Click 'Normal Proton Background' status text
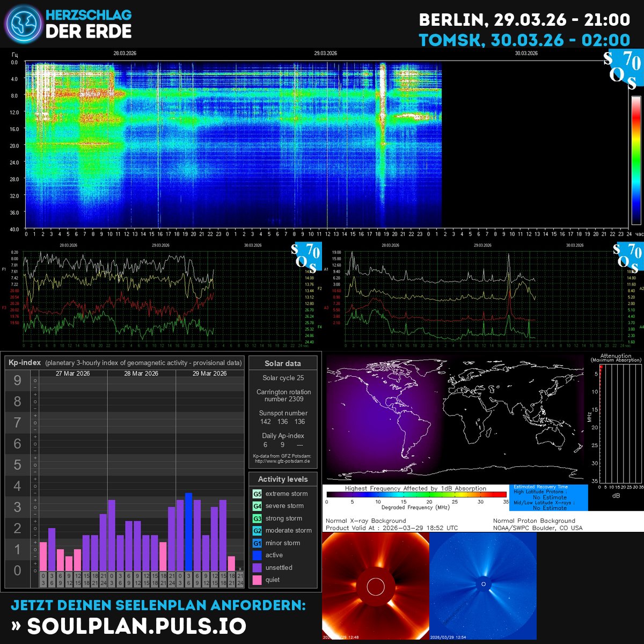Screen dimensions: 644x644 tap(534, 521)
